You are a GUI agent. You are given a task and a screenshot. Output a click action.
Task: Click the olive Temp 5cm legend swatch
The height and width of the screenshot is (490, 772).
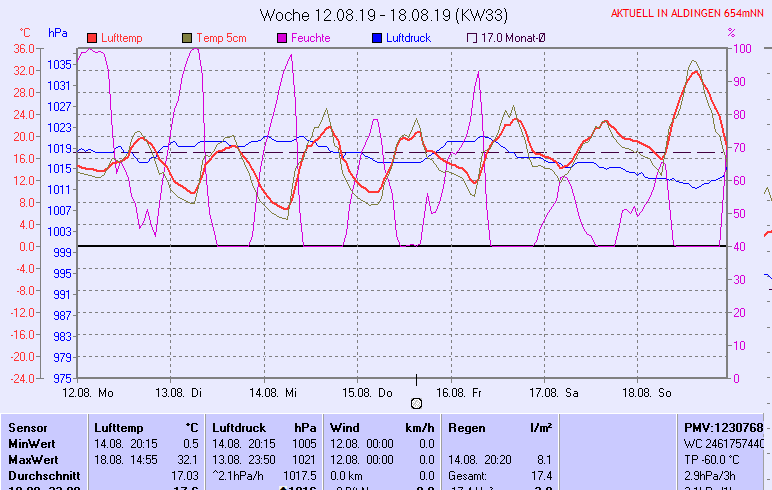point(187,38)
